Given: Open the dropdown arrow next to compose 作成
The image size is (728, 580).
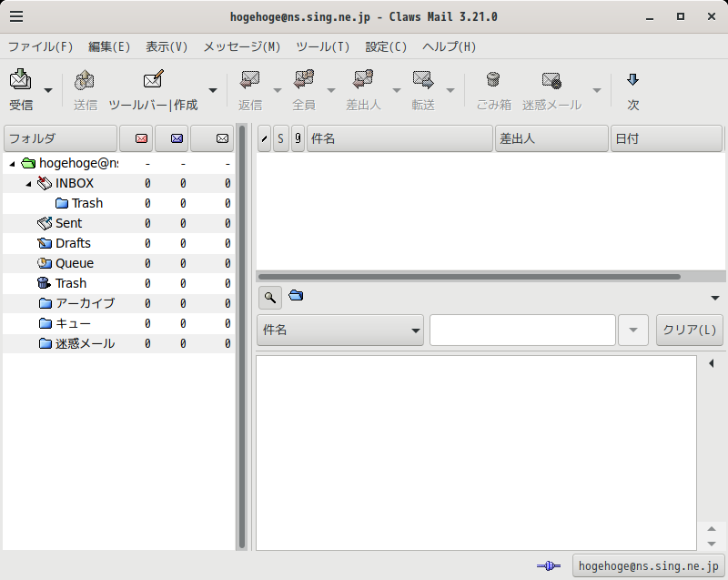Looking at the screenshot, I should tap(213, 90).
